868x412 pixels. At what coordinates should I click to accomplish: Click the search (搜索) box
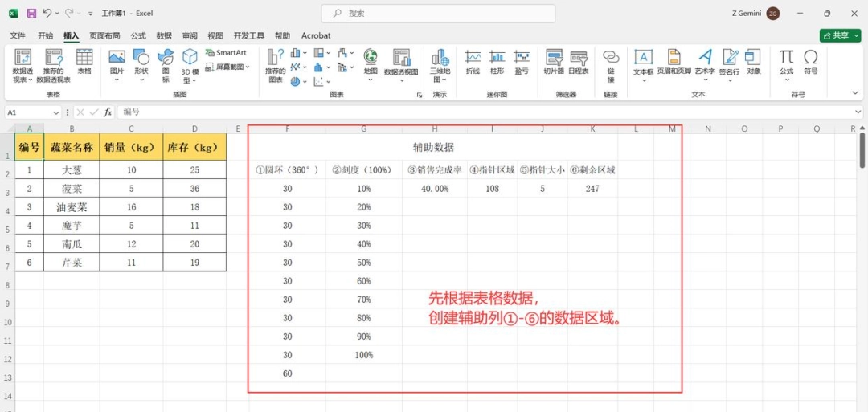tap(438, 14)
